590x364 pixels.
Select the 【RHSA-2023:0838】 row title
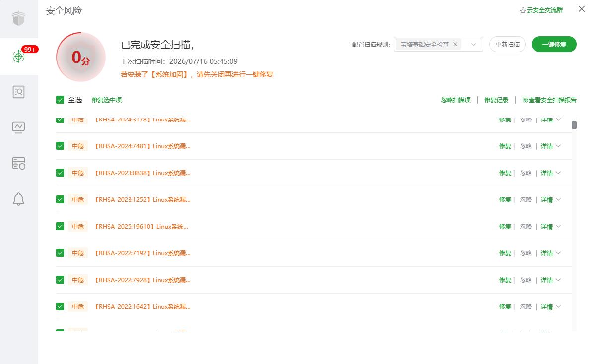142,173
